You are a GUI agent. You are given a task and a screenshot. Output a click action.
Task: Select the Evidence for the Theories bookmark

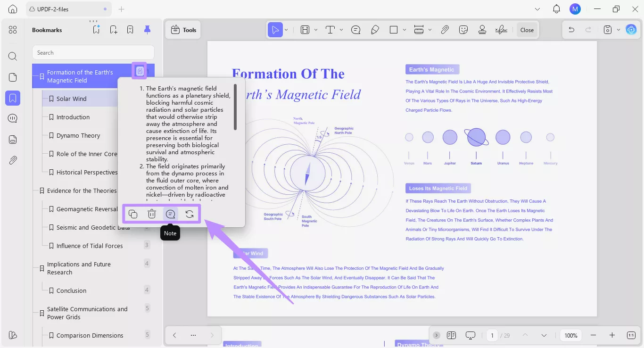(x=82, y=191)
